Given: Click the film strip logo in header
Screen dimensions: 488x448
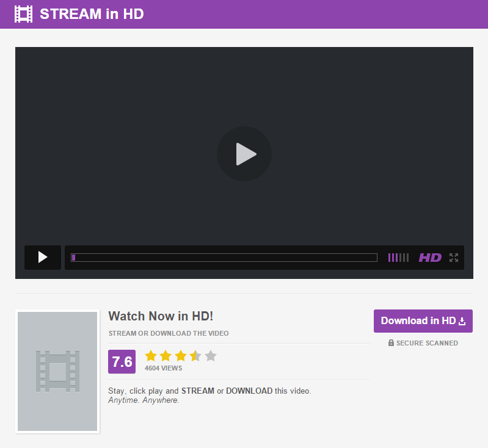Looking at the screenshot, I should [x=23, y=14].
